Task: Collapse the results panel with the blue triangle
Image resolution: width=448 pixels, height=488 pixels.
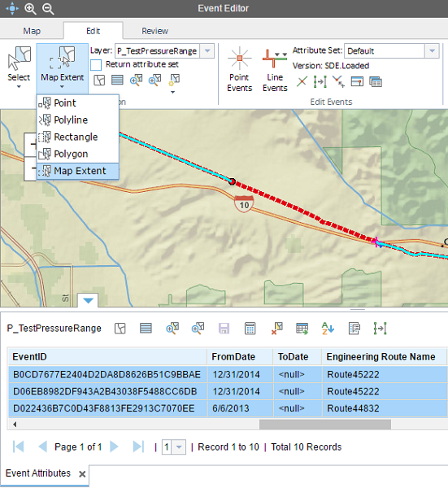Action: click(x=88, y=300)
